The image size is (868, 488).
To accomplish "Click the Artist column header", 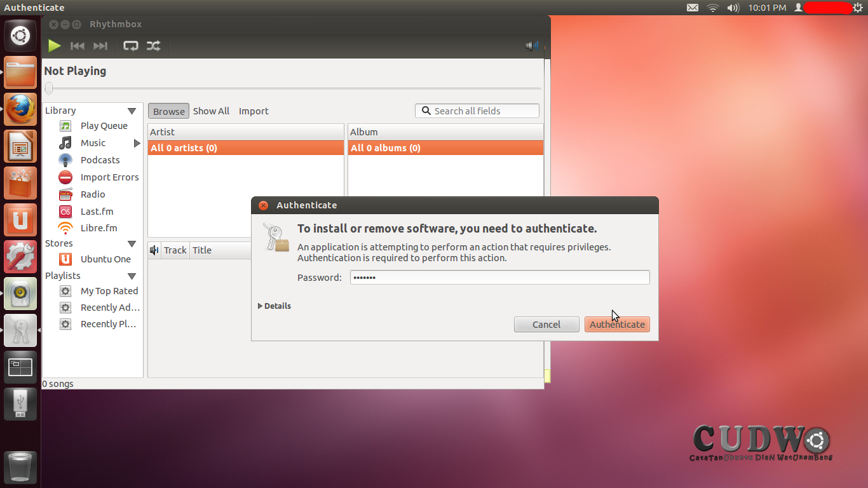I will (246, 132).
